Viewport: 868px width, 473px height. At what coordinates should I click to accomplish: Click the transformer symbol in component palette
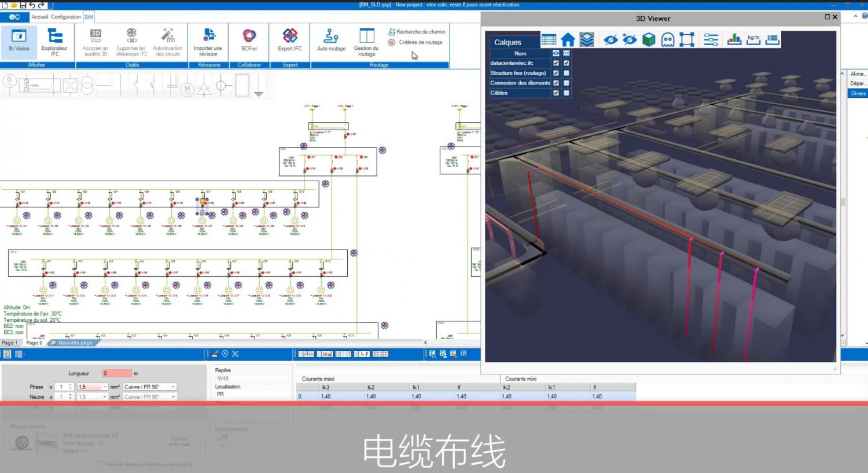tap(87, 86)
